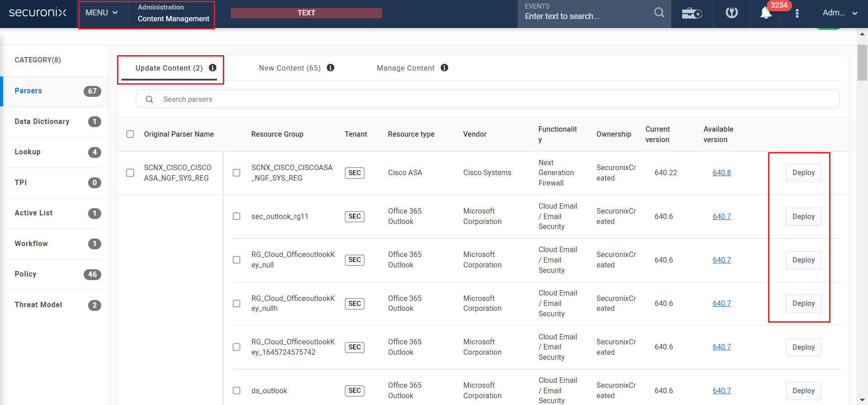Click the search parsers magnifier icon
The width and height of the screenshot is (868, 405).
pyautogui.click(x=149, y=99)
